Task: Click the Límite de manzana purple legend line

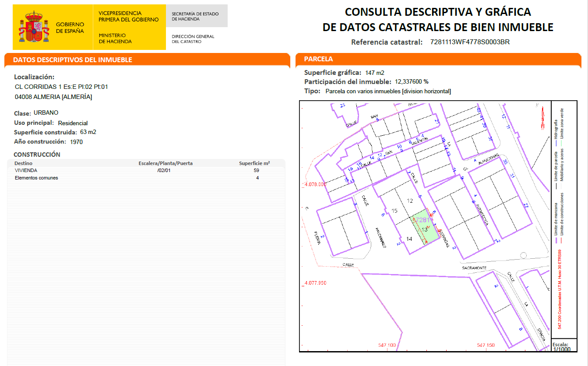Action: coord(556,241)
